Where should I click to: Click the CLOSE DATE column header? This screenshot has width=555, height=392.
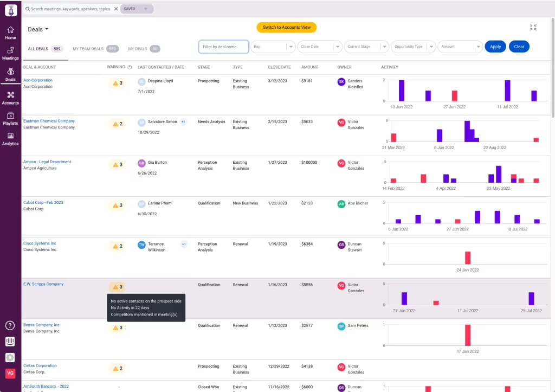(x=279, y=67)
